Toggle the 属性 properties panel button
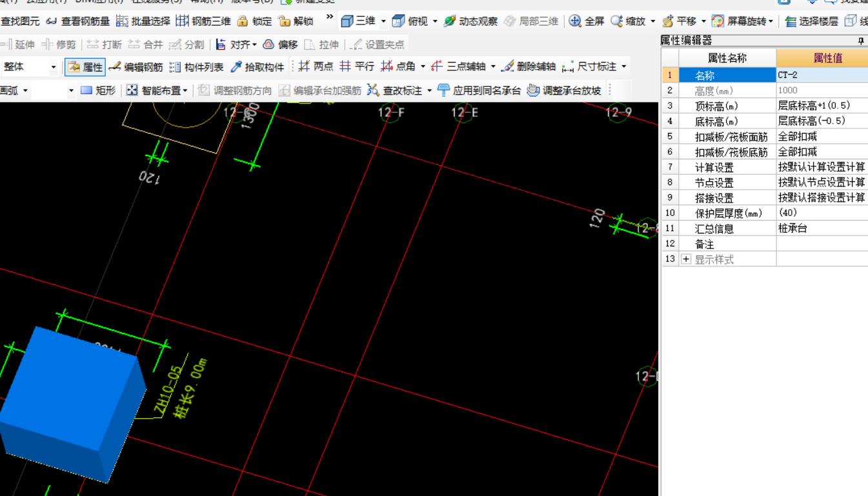This screenshot has width=868, height=496. [85, 67]
